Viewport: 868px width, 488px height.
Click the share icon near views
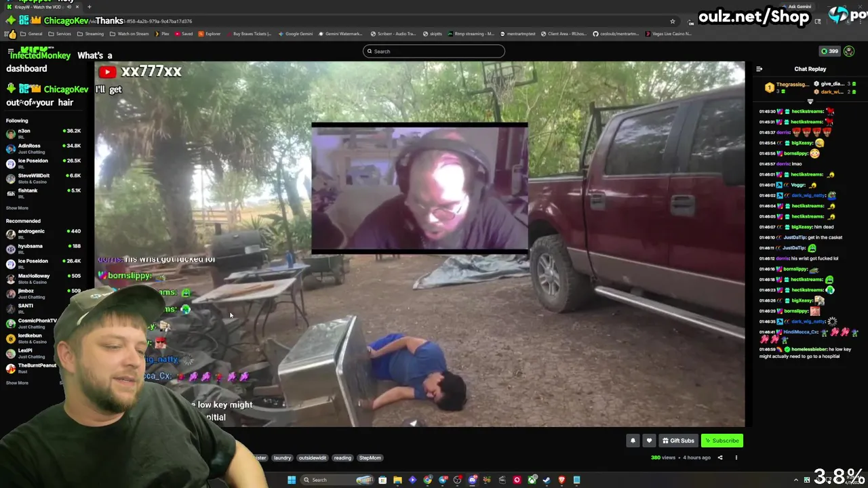[720, 457]
